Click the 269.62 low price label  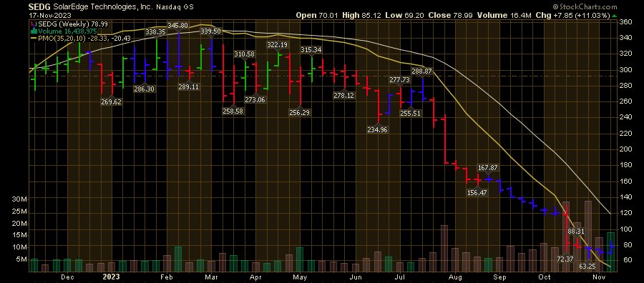(111, 102)
